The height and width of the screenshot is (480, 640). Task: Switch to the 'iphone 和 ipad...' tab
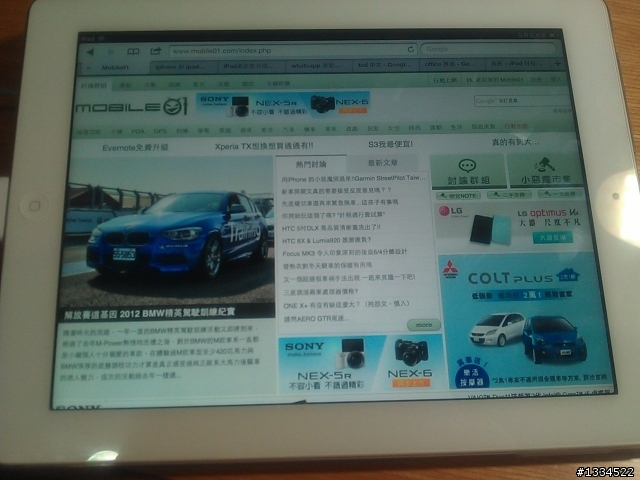[x=181, y=67]
